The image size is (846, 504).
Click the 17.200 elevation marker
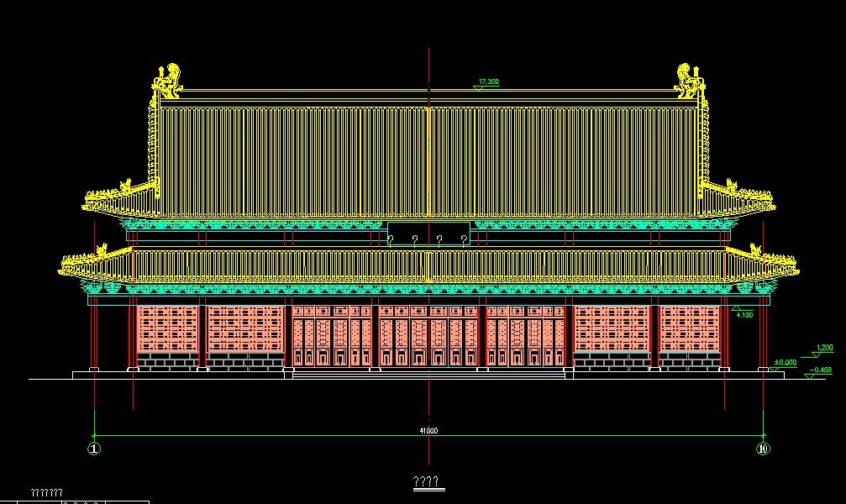click(x=488, y=82)
